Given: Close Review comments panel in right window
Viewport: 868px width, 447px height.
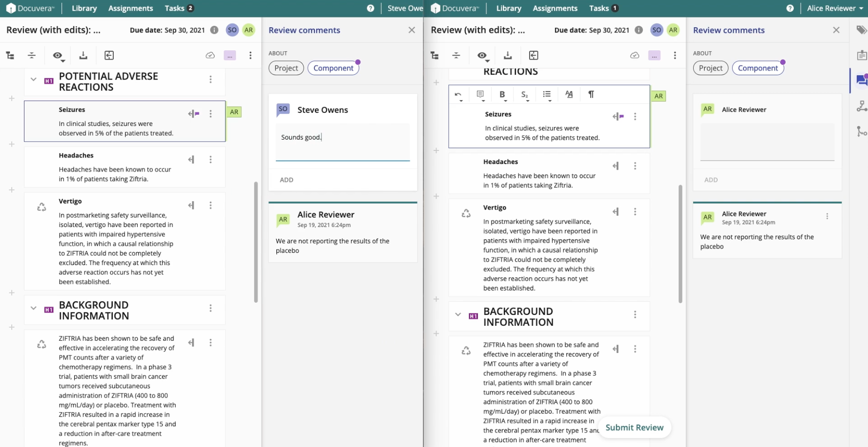Looking at the screenshot, I should 836,30.
